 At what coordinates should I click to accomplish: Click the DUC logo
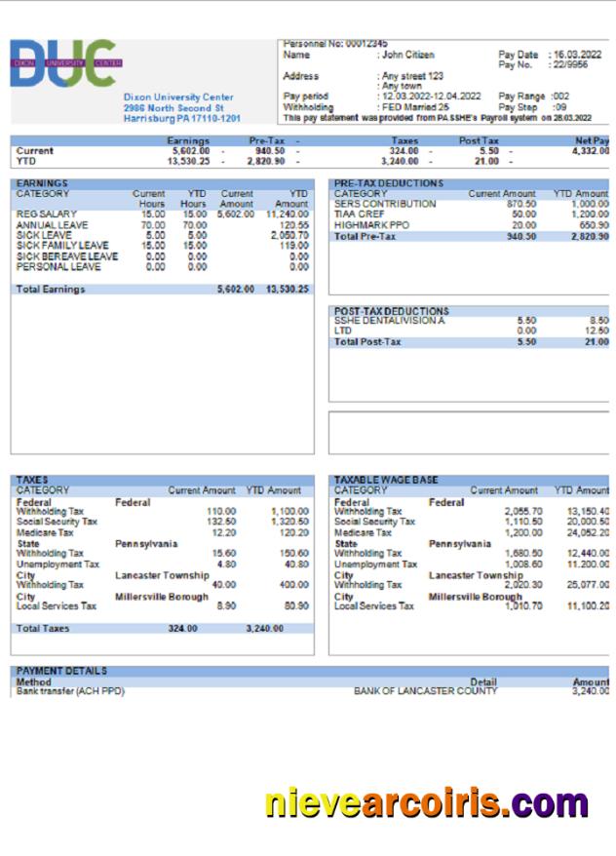[x=62, y=63]
